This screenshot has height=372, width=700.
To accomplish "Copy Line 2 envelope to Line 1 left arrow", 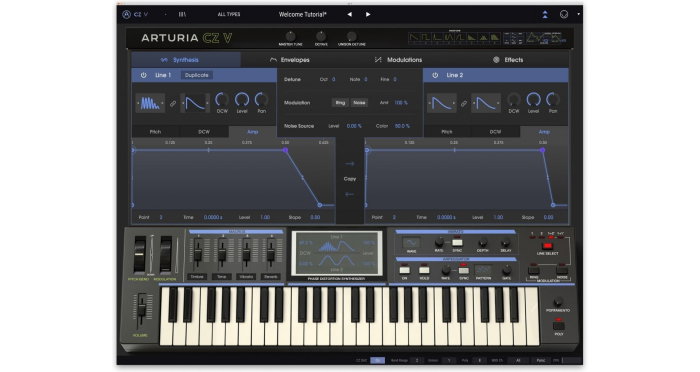I will [350, 194].
